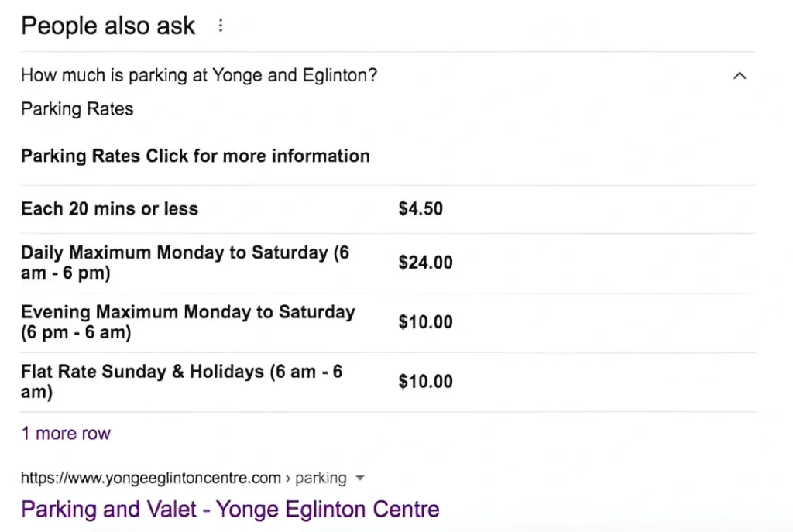793x532 pixels.
Task: Click the 'Parking Rates' subtitle above the table
Action: (x=77, y=109)
